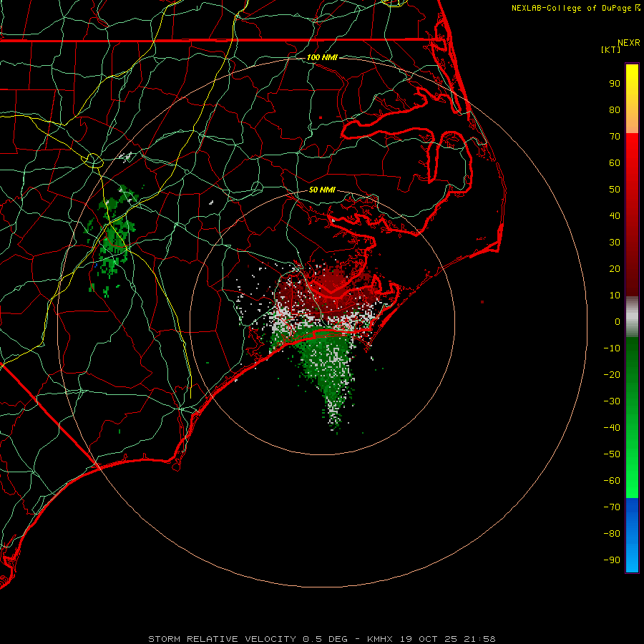
Task: Select the -10 value on the velocity scale
Action: click(612, 348)
